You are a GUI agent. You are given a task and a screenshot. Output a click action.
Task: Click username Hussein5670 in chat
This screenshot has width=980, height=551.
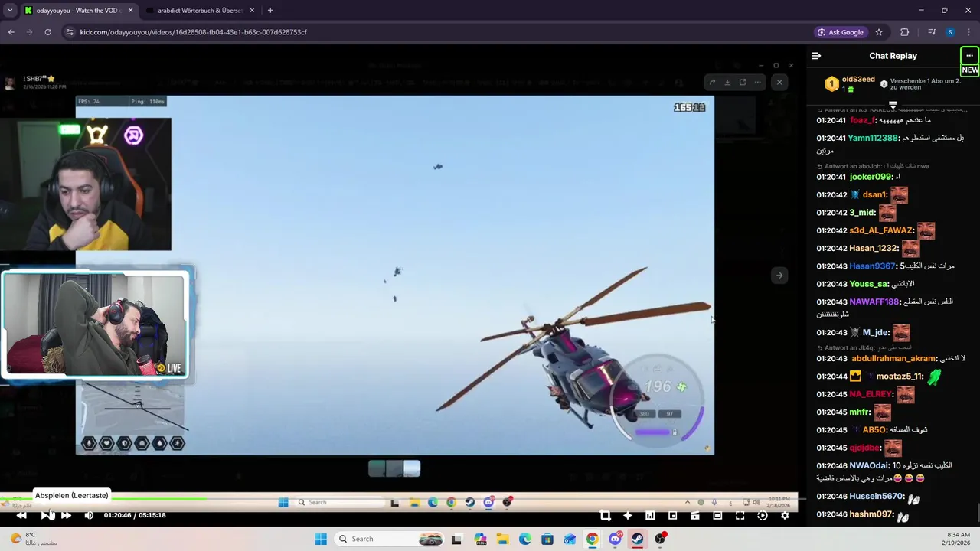(x=877, y=496)
